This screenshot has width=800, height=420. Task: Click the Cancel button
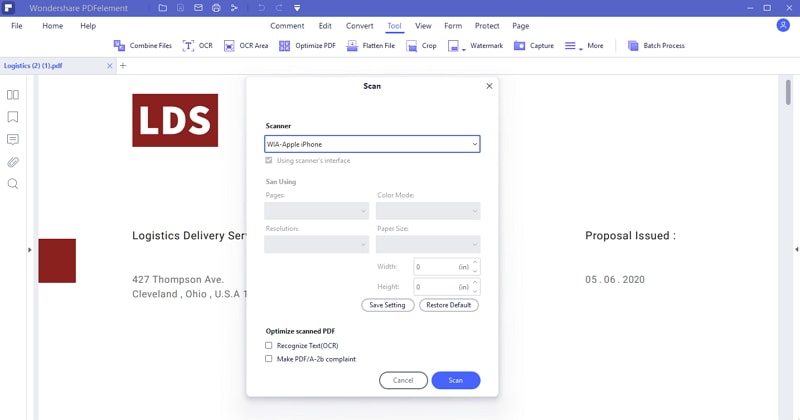point(403,380)
